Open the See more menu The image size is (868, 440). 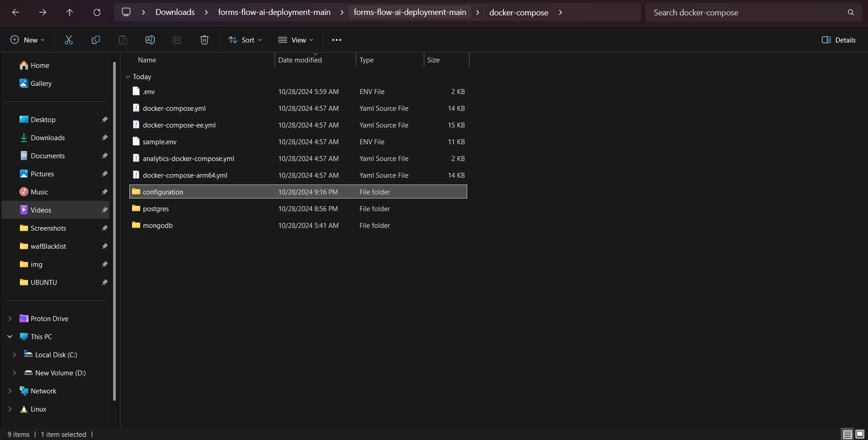[x=337, y=40]
